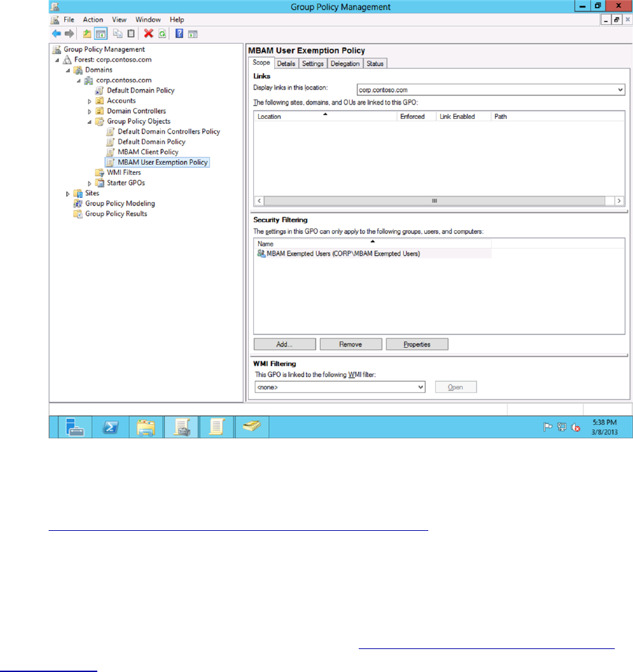Expand the Accounts OU
The width and height of the screenshot is (633, 672).
(x=90, y=101)
